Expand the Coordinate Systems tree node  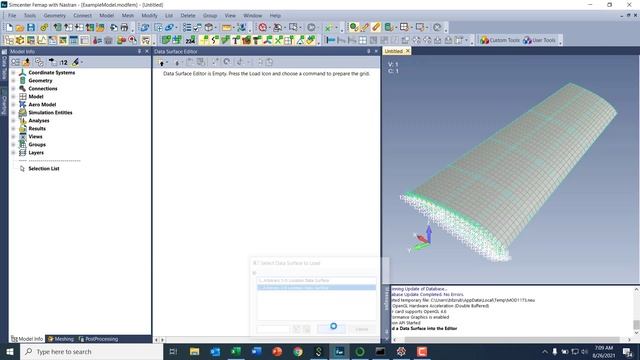coord(13,73)
